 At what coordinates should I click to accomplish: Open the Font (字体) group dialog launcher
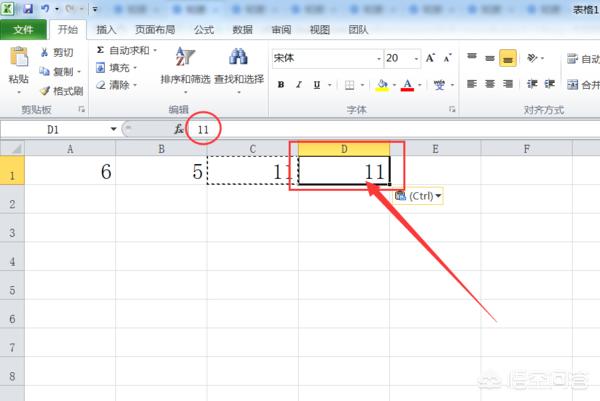point(452,109)
